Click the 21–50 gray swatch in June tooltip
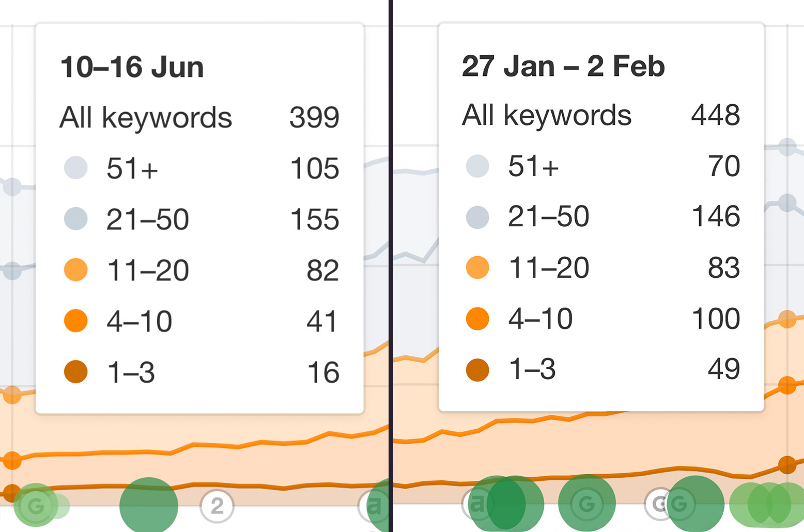 [76, 218]
